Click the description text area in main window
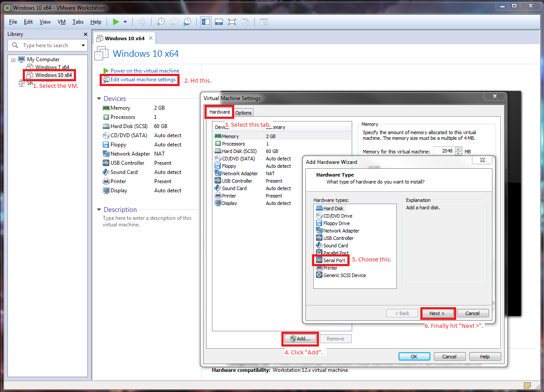This screenshot has width=544, height=392. [x=148, y=221]
